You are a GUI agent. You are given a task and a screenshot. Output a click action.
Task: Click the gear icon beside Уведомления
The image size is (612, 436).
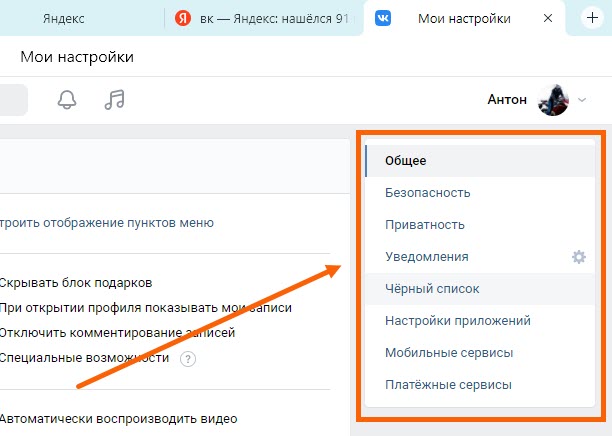tap(578, 257)
